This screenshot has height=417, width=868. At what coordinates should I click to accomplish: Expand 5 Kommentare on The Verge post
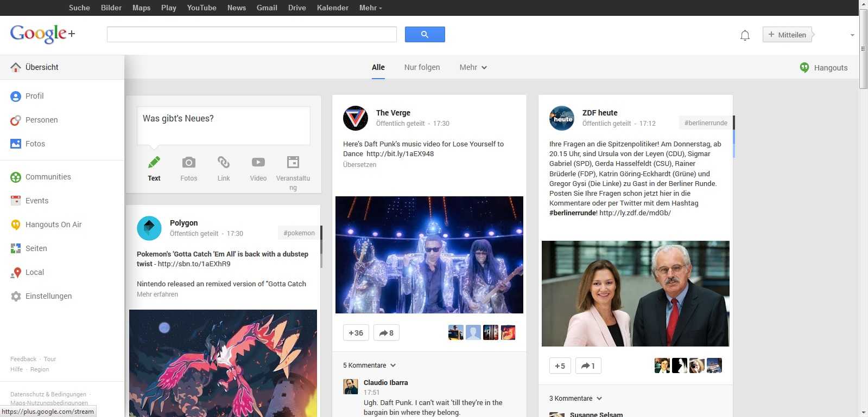click(x=370, y=365)
